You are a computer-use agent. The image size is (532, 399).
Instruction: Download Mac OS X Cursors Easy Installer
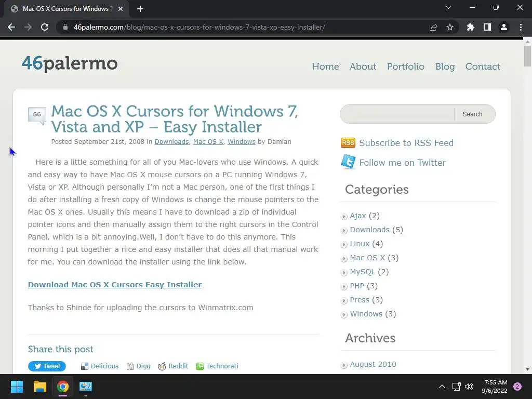(115, 285)
